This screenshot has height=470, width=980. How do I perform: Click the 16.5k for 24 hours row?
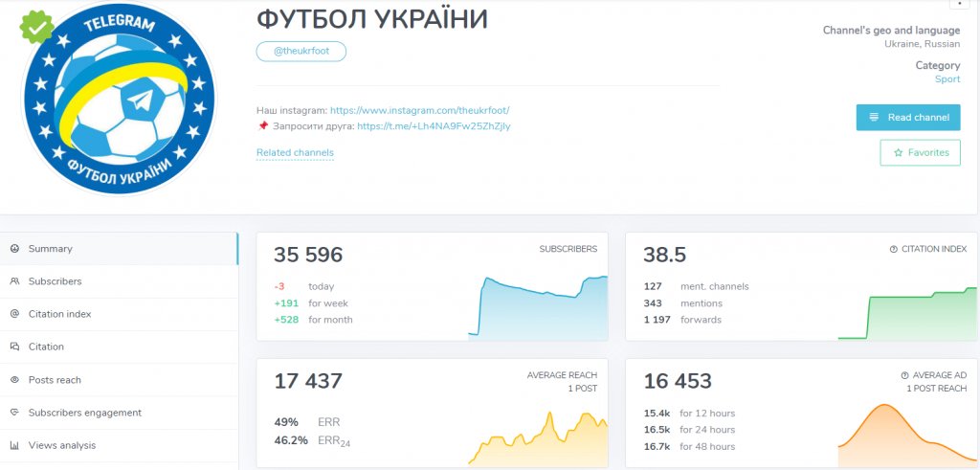coord(689,430)
